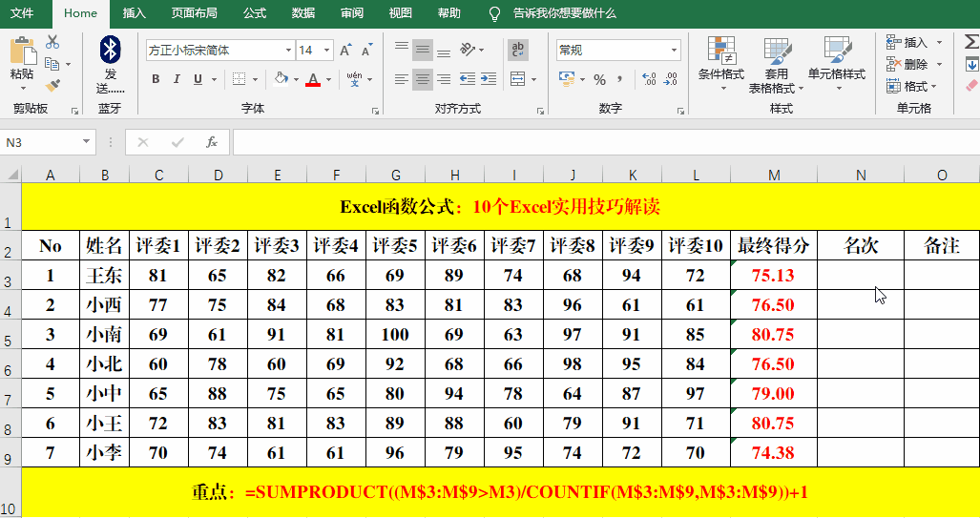
Task: Click the text orientation icon
Action: click(469, 49)
